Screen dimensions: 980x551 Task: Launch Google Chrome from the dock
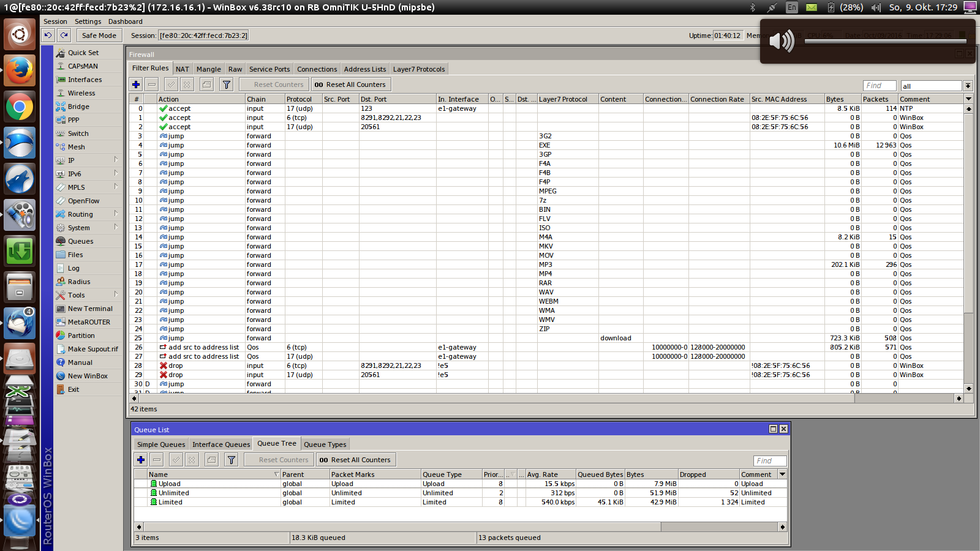click(20, 107)
